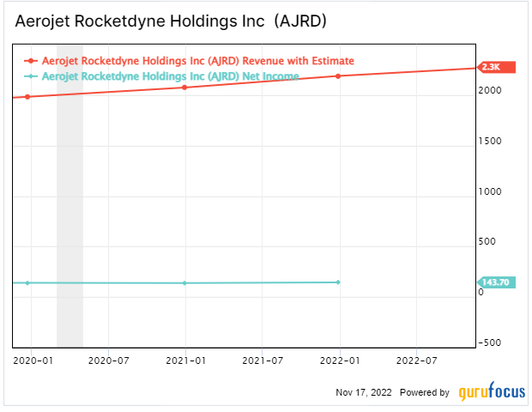532x412 pixels.
Task: Click the Nov 17, 2022 date text
Action: coord(363,392)
